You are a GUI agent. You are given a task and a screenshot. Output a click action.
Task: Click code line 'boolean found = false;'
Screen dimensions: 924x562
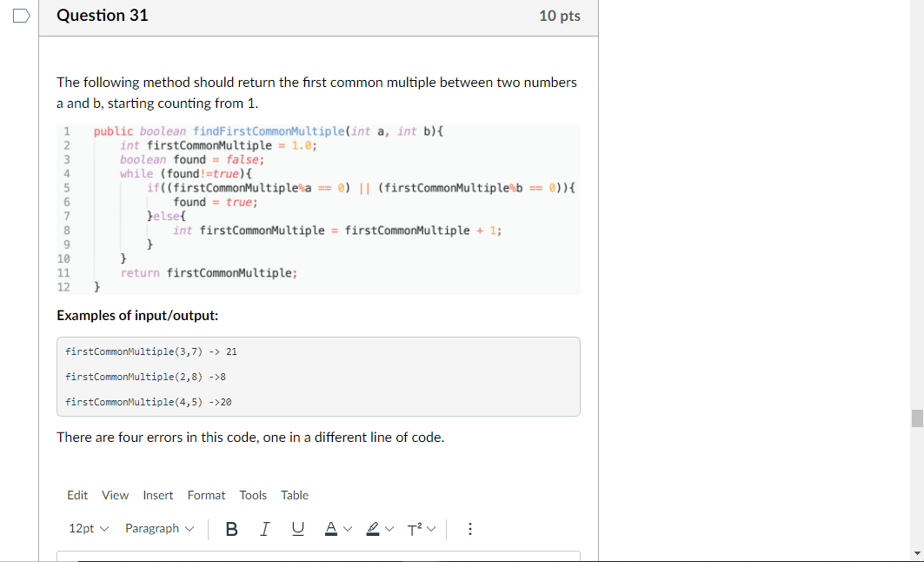pos(192,159)
